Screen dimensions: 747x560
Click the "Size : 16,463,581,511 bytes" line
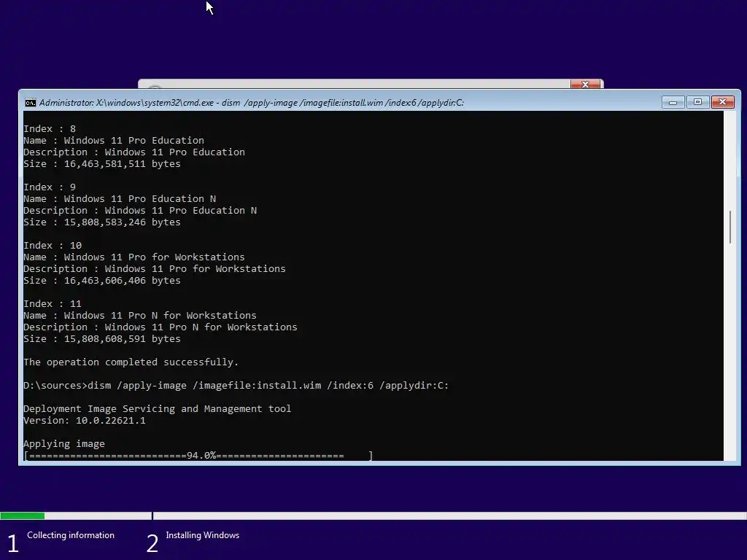[x=102, y=164]
